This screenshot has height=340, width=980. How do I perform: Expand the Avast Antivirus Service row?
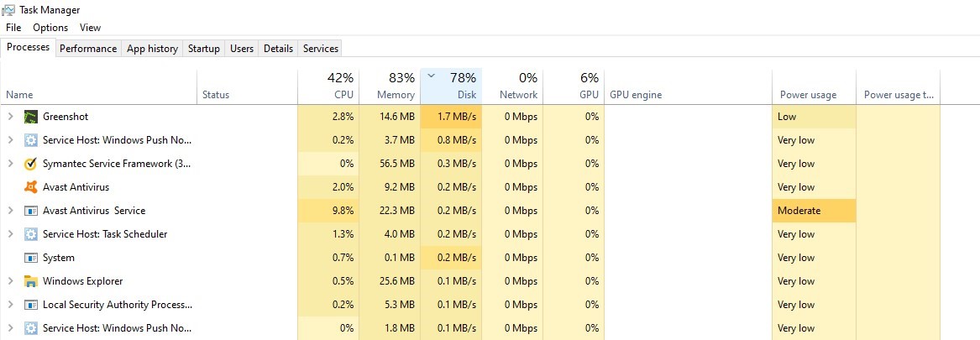(x=10, y=211)
